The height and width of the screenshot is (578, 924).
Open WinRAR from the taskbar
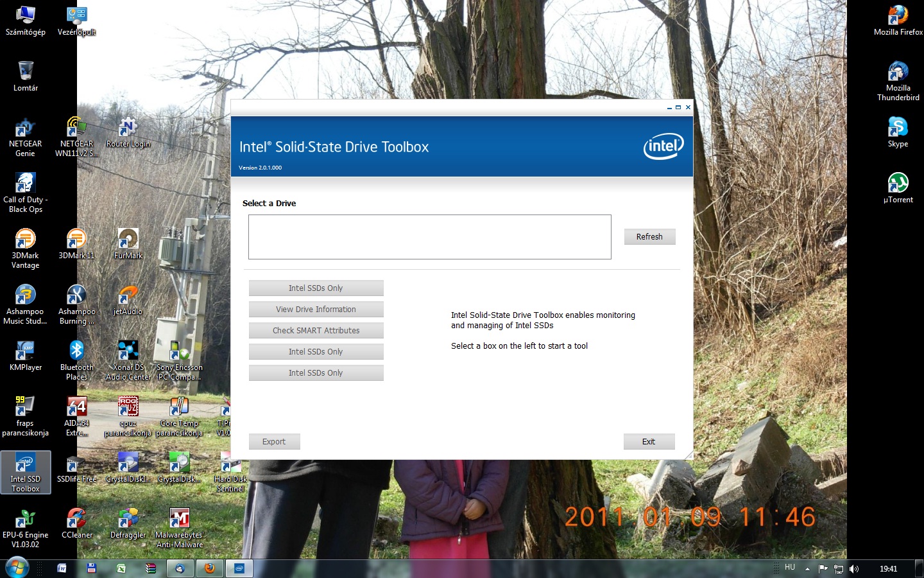(x=151, y=568)
